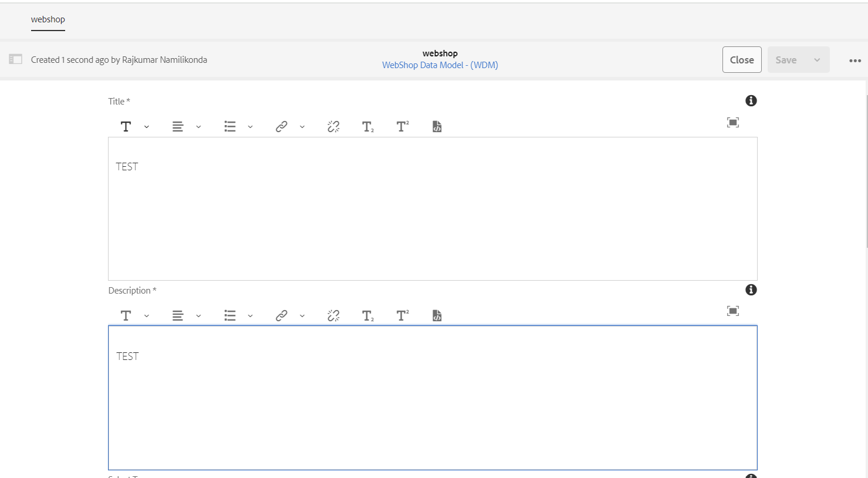Click unlink icon in Title toolbar

[x=333, y=127]
